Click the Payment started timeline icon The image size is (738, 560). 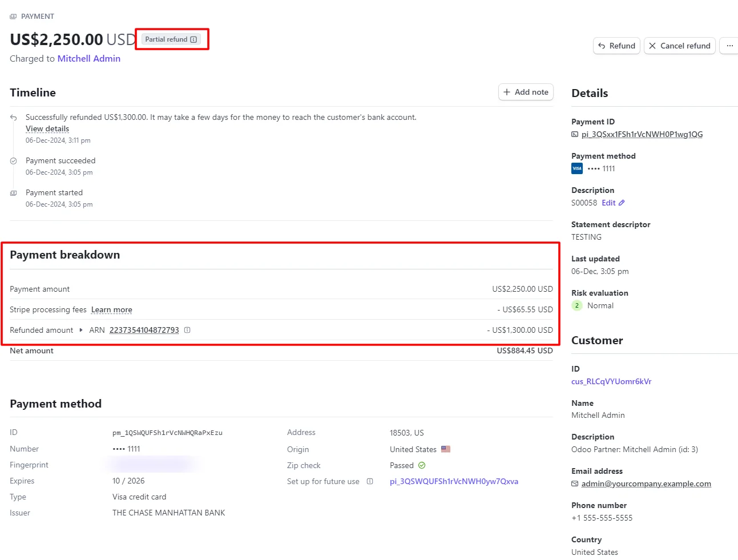[x=13, y=193]
